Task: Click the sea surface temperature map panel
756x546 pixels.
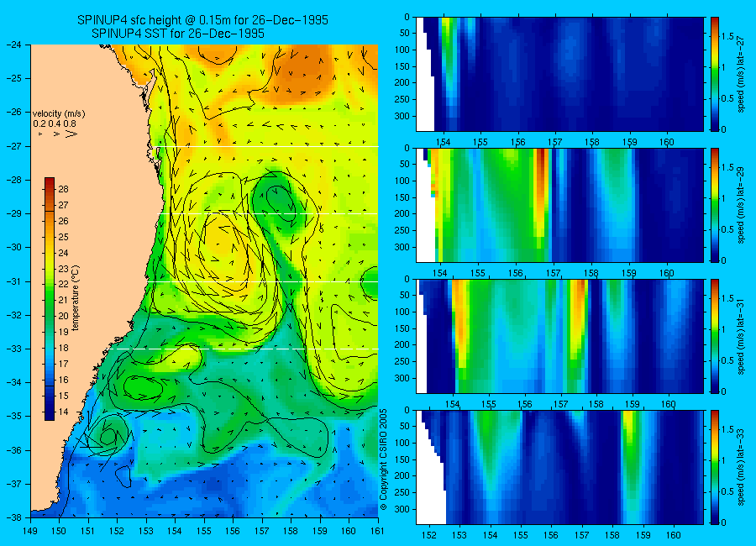Action: (x=204, y=281)
